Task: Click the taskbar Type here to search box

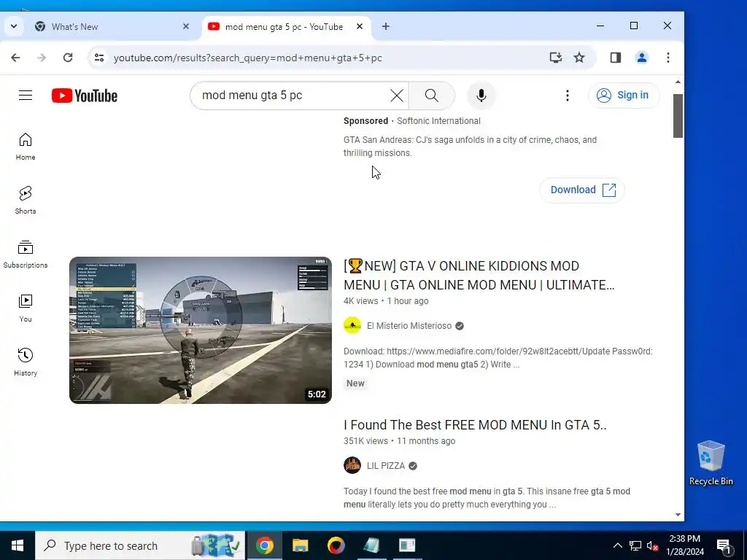Action: (x=141, y=545)
